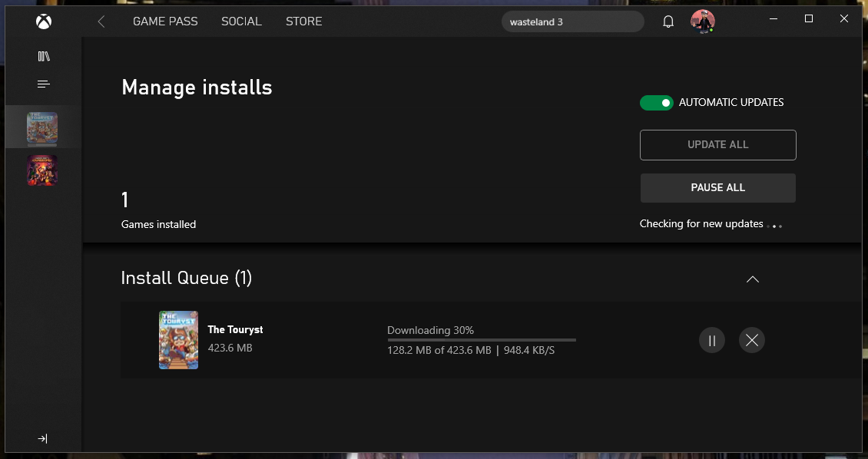868x459 pixels.
Task: Open the Game Pass tab
Action: [x=165, y=21]
